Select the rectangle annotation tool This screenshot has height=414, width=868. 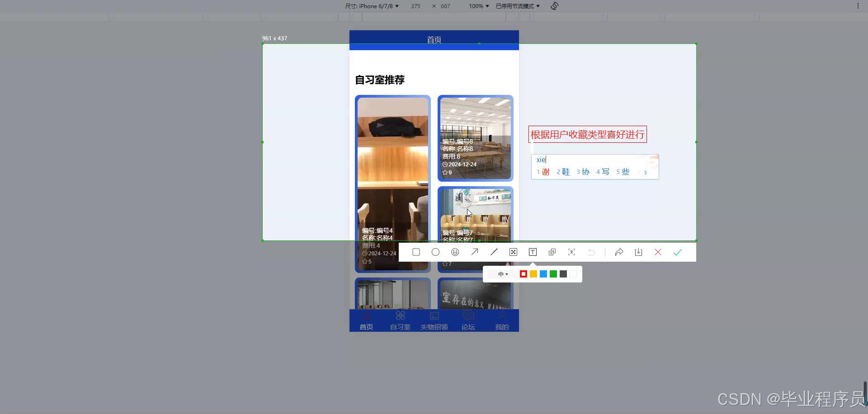tap(416, 252)
